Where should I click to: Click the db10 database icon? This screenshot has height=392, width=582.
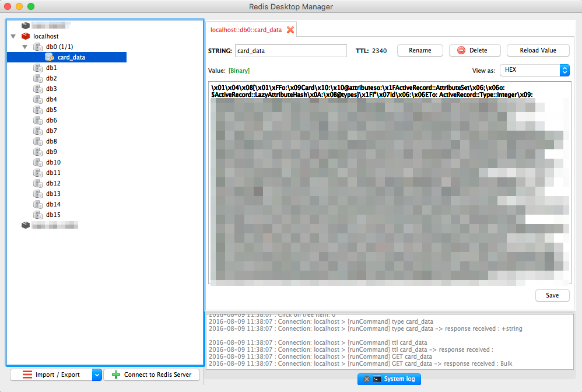coord(38,162)
